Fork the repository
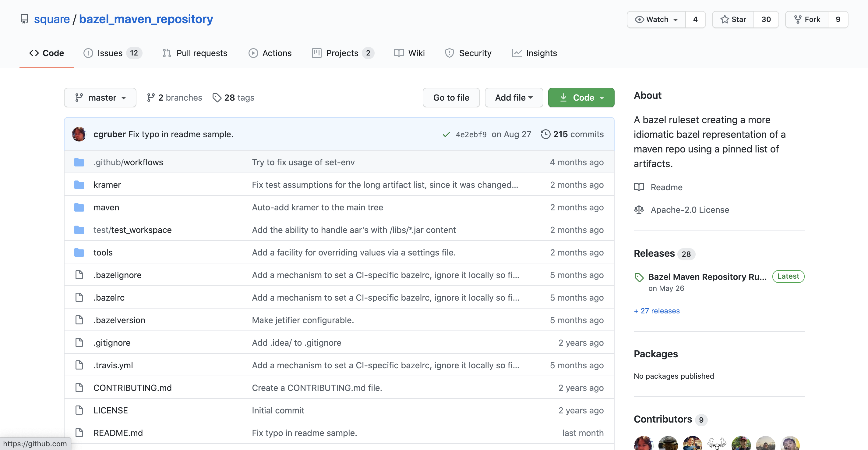This screenshot has width=868, height=450. [807, 20]
